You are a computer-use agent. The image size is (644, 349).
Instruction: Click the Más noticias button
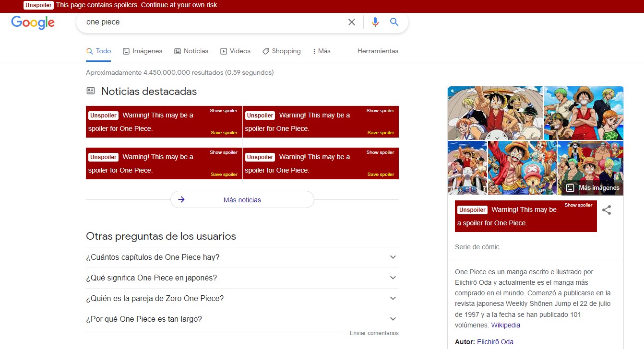tap(242, 199)
